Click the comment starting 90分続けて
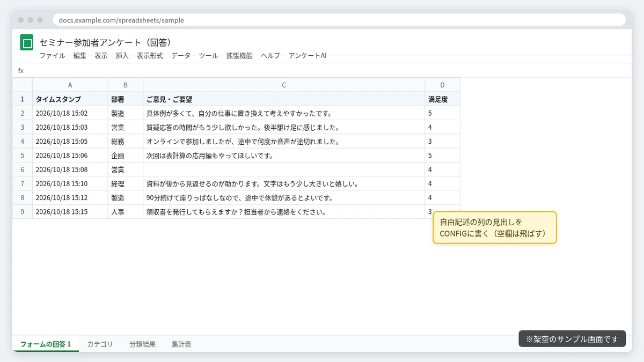Viewport: 644px width, 362px height. (x=284, y=197)
